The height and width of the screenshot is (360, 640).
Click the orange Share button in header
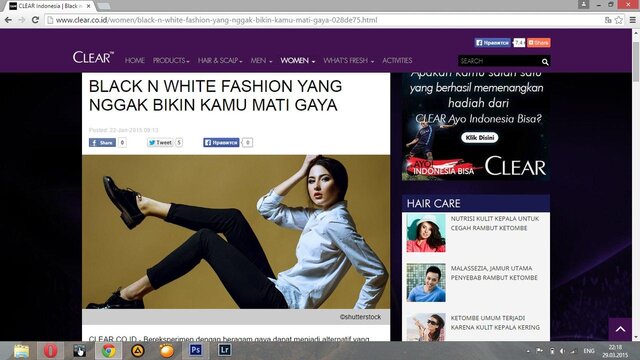539,42
